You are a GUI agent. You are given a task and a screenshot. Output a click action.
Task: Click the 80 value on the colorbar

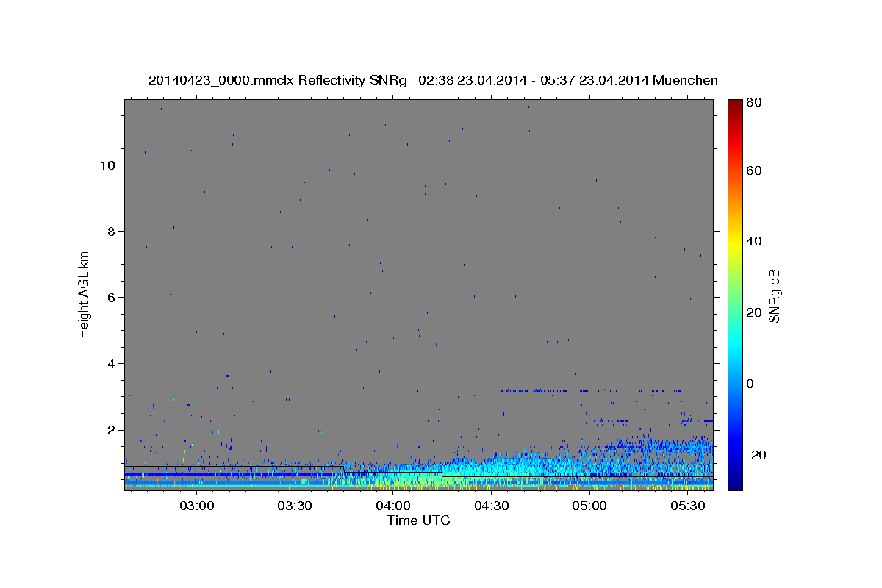[756, 104]
